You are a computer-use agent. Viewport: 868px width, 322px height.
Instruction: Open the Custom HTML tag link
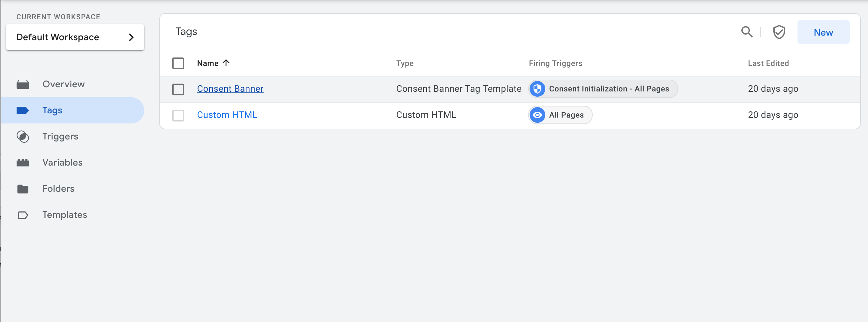pos(227,115)
